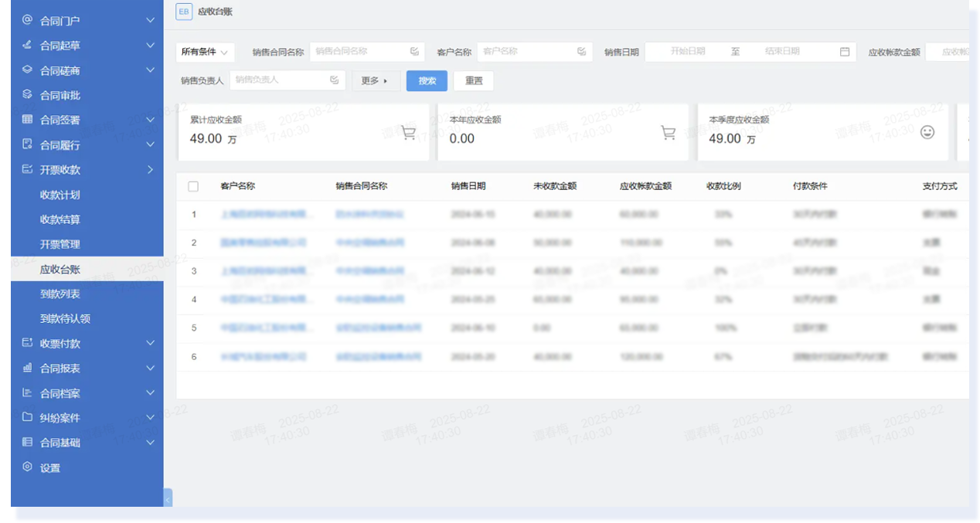Click the cart icon on 本年应收金额 card

[669, 133]
